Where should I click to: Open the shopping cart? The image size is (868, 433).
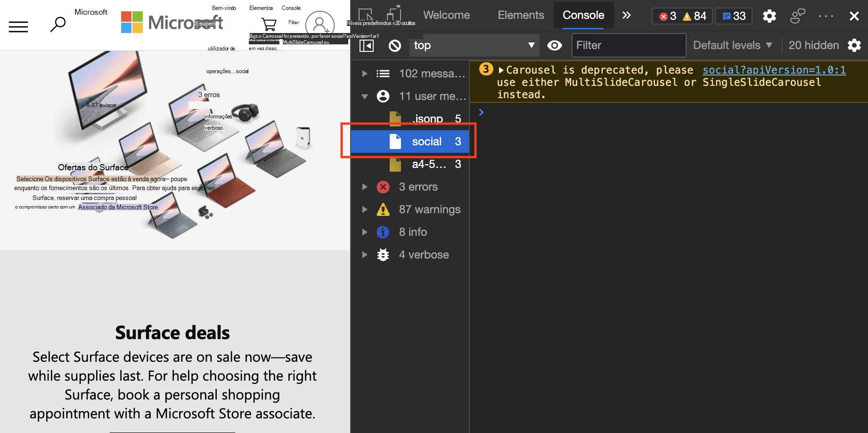coord(269,24)
